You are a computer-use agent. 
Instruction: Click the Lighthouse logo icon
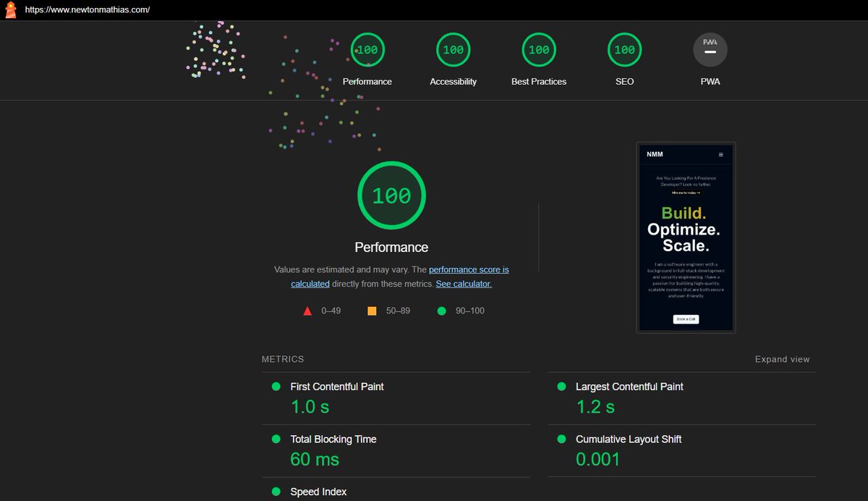(x=11, y=11)
